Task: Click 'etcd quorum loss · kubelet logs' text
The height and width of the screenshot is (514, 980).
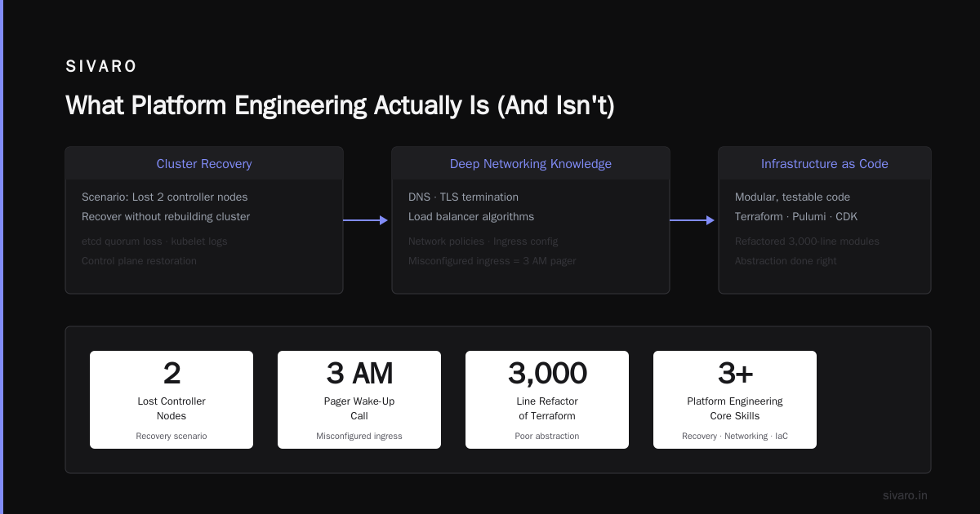Action: [154, 241]
